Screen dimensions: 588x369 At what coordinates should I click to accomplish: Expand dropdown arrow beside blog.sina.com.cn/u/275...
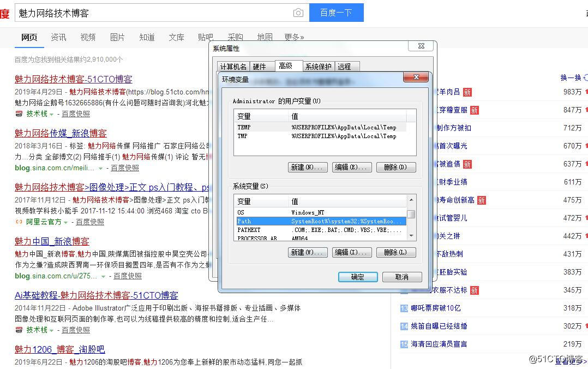click(x=103, y=277)
